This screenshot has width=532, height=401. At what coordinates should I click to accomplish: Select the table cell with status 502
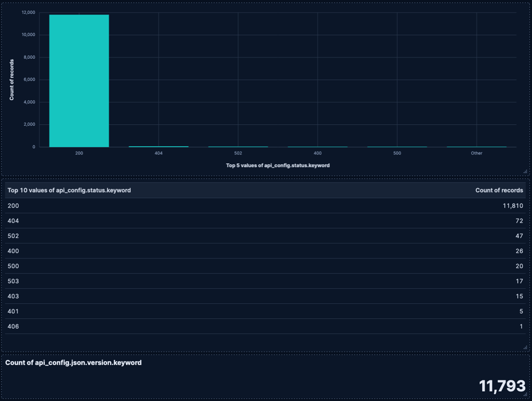coord(13,236)
